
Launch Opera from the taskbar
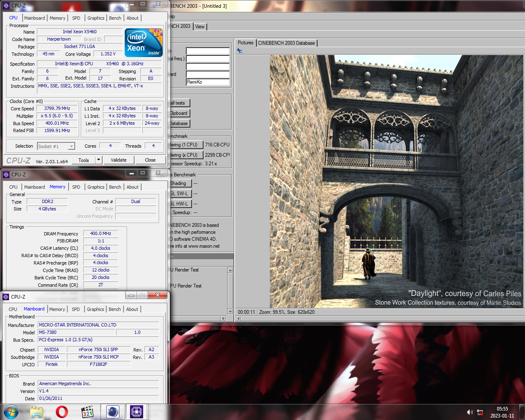click(62, 411)
